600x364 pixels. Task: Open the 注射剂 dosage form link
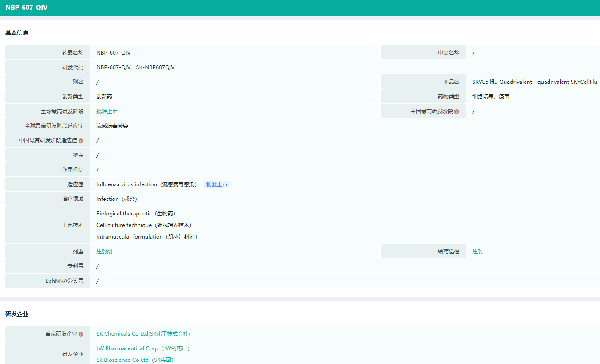tap(104, 251)
